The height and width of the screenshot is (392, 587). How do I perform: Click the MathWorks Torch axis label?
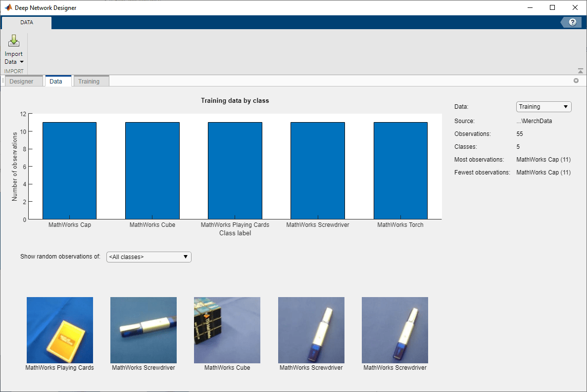(x=400, y=225)
